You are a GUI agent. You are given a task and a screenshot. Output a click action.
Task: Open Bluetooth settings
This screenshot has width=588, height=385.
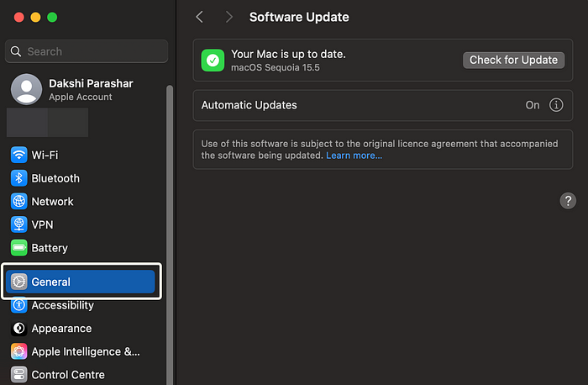click(81, 178)
